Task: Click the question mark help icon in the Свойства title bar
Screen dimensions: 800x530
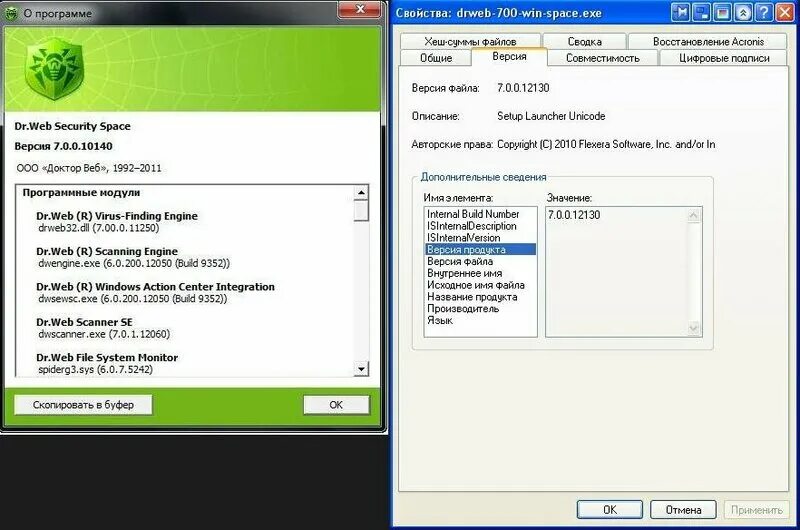Action: [764, 11]
